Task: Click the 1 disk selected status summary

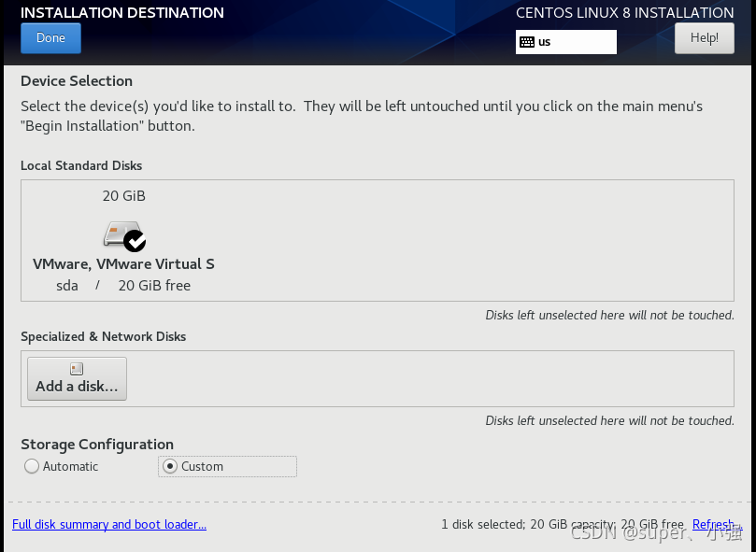Action: (563, 525)
